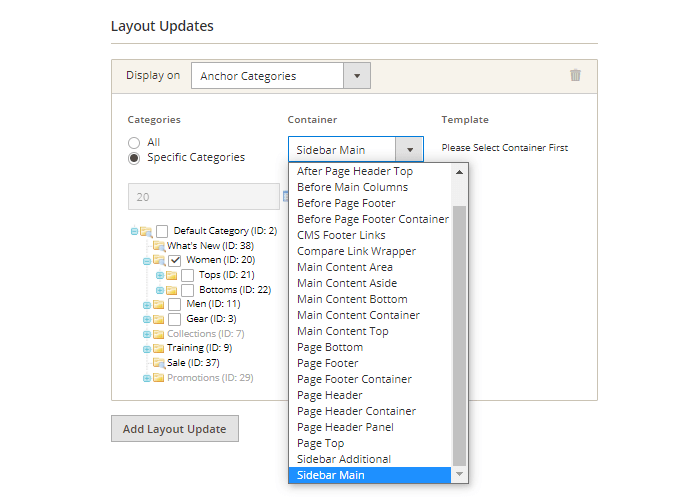Expand the Training (ID: 9) tree node
685x500 pixels.
(x=146, y=349)
